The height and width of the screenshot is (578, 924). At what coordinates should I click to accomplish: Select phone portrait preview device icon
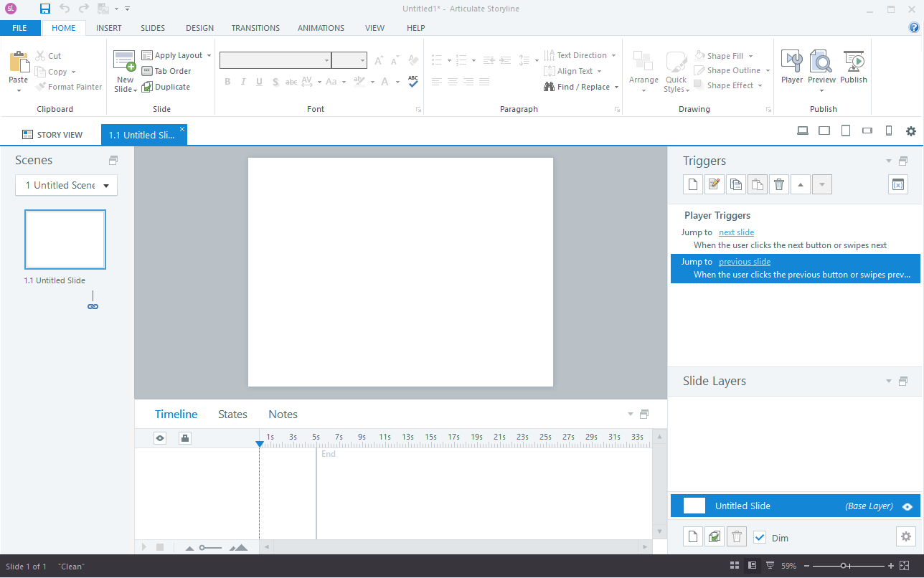pos(889,131)
